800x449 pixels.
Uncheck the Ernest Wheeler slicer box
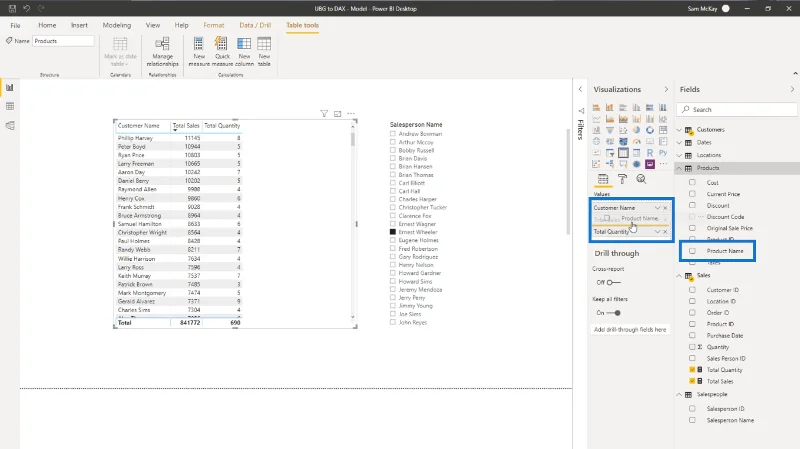click(x=393, y=232)
